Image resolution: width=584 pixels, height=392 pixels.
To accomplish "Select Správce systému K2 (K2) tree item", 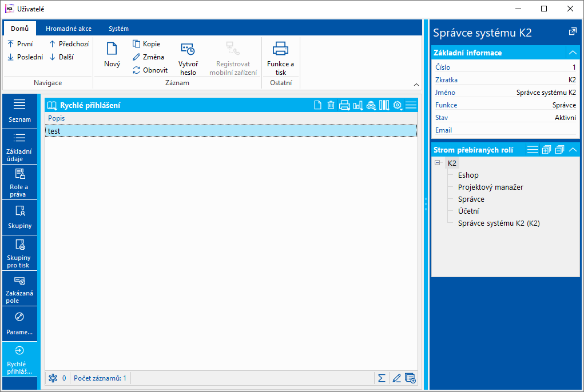I will click(x=499, y=223).
